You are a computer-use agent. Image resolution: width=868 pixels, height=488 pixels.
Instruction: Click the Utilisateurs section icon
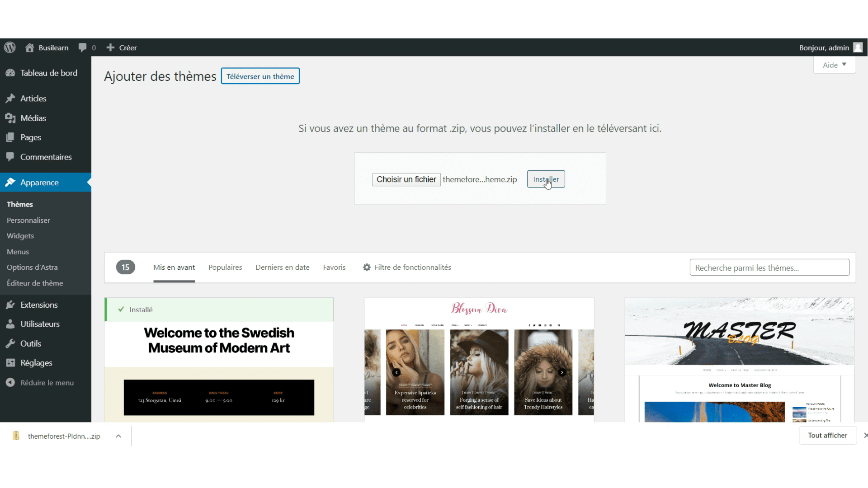tap(11, 324)
